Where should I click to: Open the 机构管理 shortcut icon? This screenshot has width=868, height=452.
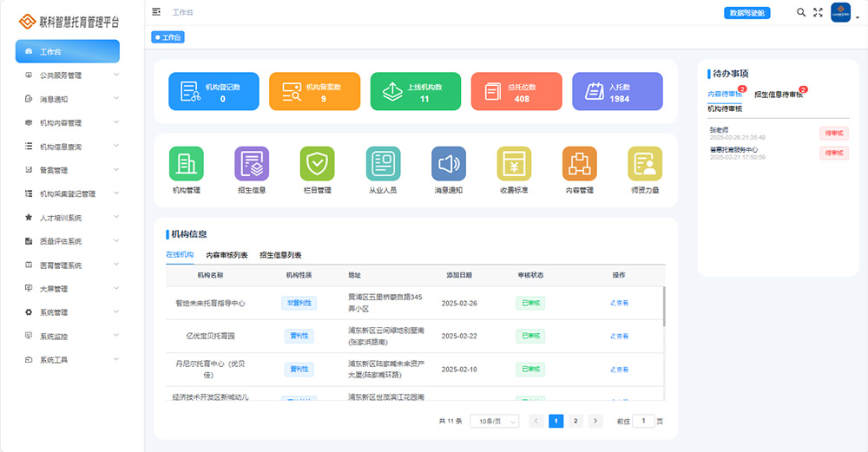coord(186,164)
